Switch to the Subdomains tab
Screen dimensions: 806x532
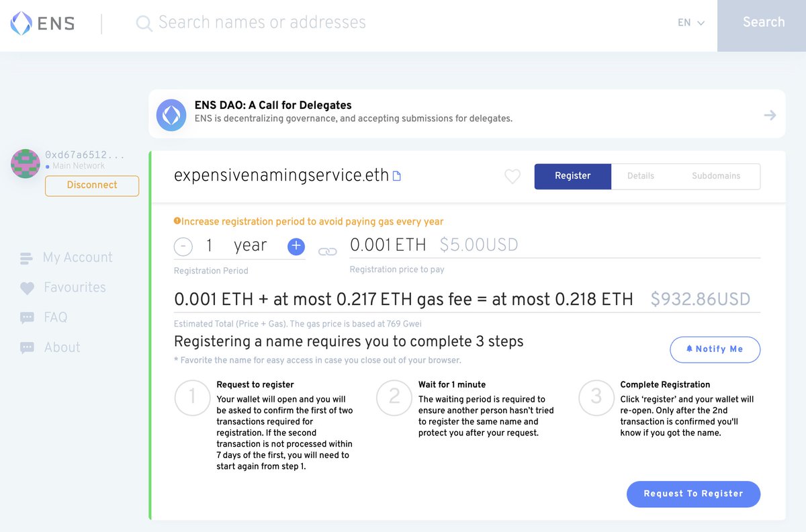(716, 176)
